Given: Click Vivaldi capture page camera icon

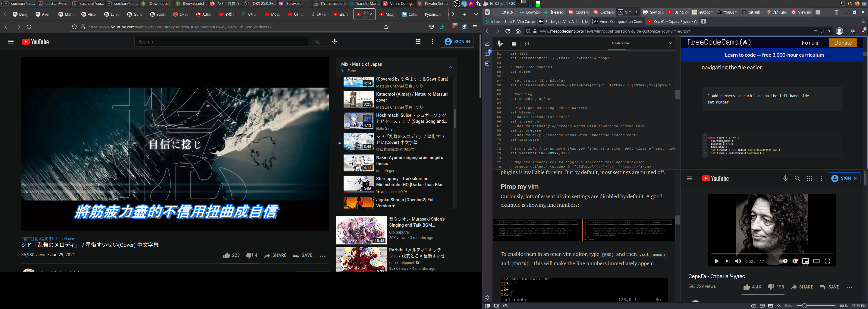Looking at the screenshot, I should pyautogui.click(x=753, y=306).
